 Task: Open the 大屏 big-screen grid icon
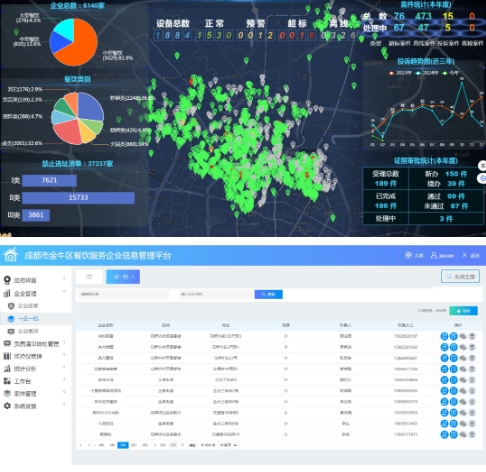pyautogui.click(x=408, y=255)
